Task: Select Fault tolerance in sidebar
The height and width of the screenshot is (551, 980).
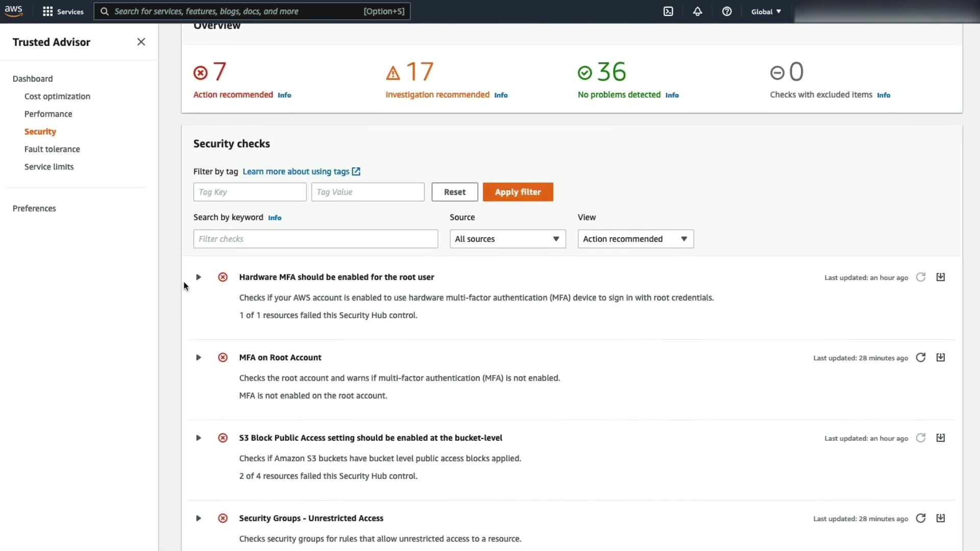Action: coord(52,149)
